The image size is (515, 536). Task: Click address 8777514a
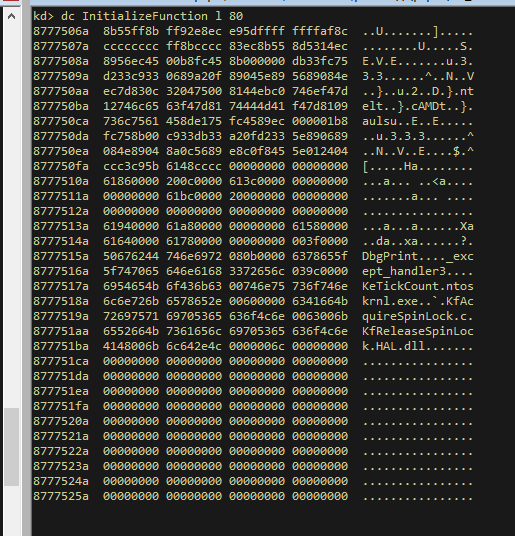click(x=61, y=241)
